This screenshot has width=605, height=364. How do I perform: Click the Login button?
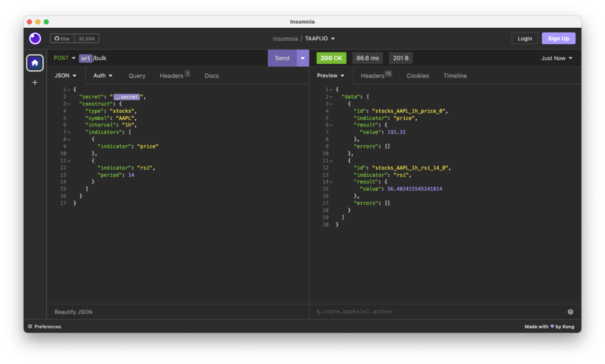525,38
